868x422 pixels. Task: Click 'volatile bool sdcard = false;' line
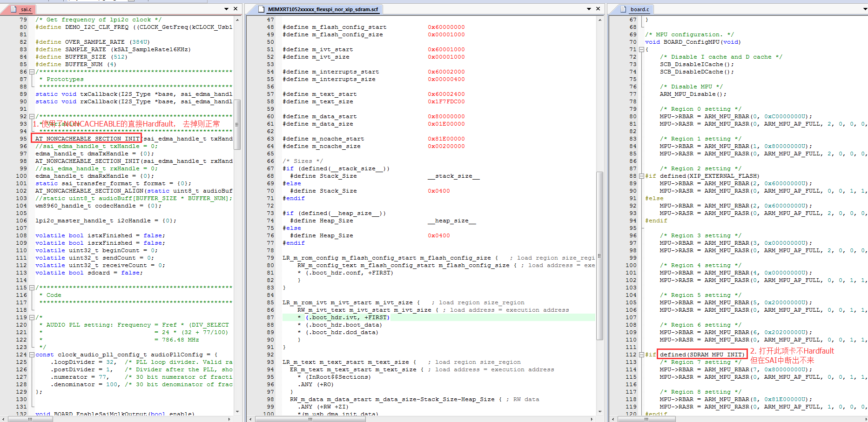tap(89, 273)
